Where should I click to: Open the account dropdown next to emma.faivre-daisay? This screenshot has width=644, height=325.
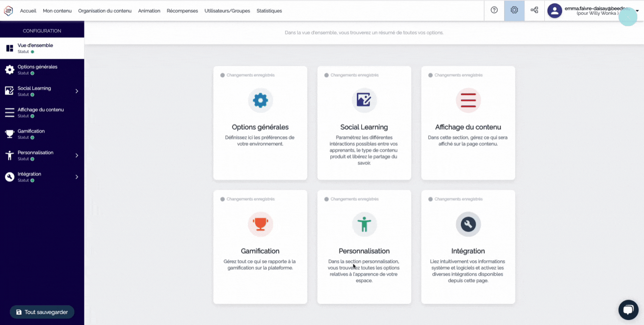[x=637, y=11]
